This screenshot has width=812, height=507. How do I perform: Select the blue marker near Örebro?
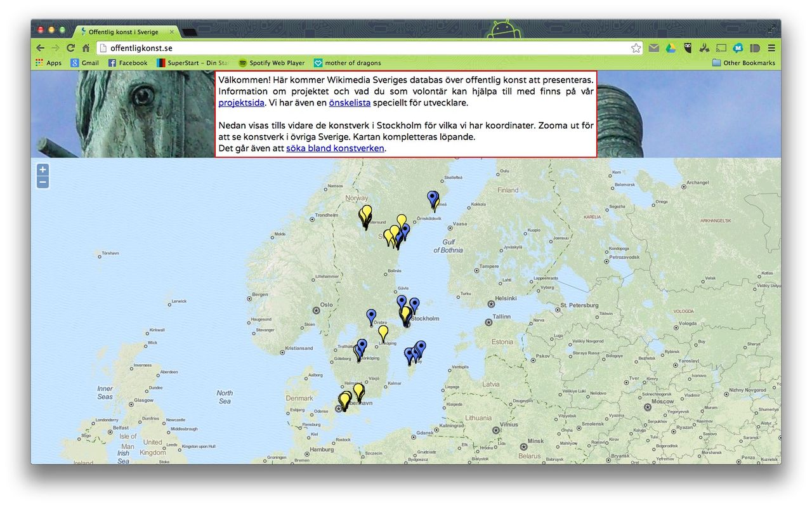tap(371, 316)
